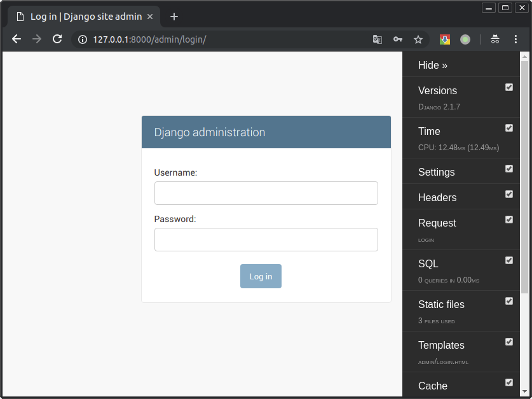Screen dimensions: 532x399
Task: Open Chrome's three-dot menu
Action: pos(515,39)
